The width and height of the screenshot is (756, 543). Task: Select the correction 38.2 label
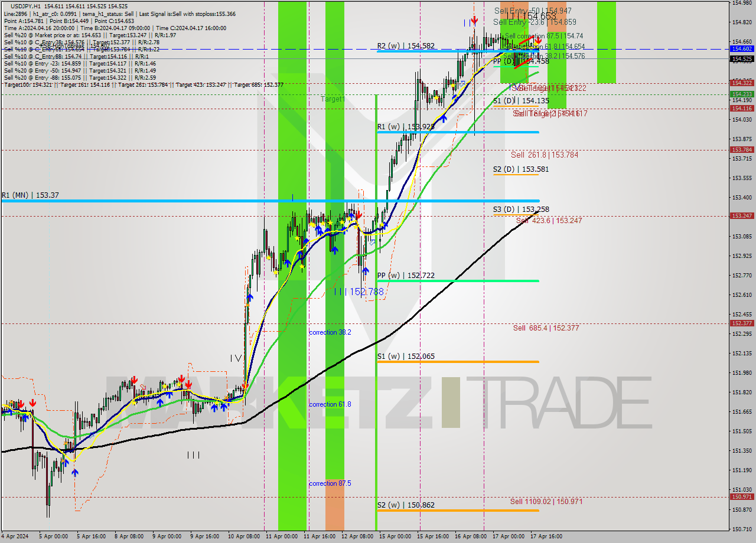coord(330,332)
